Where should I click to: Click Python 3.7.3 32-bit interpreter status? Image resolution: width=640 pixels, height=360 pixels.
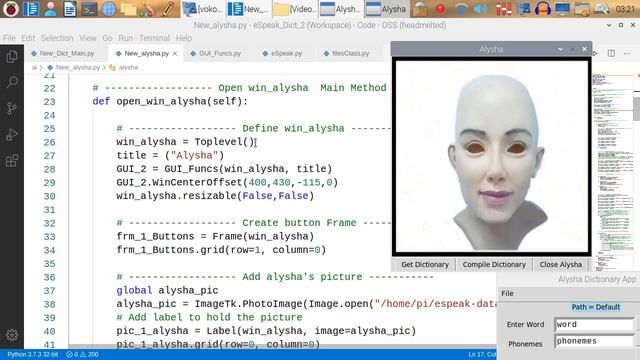point(33,354)
